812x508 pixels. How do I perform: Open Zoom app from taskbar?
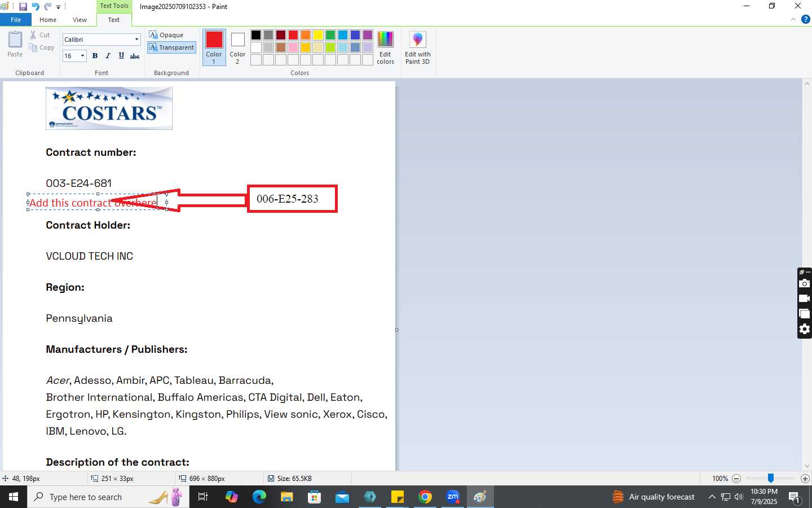click(x=453, y=497)
